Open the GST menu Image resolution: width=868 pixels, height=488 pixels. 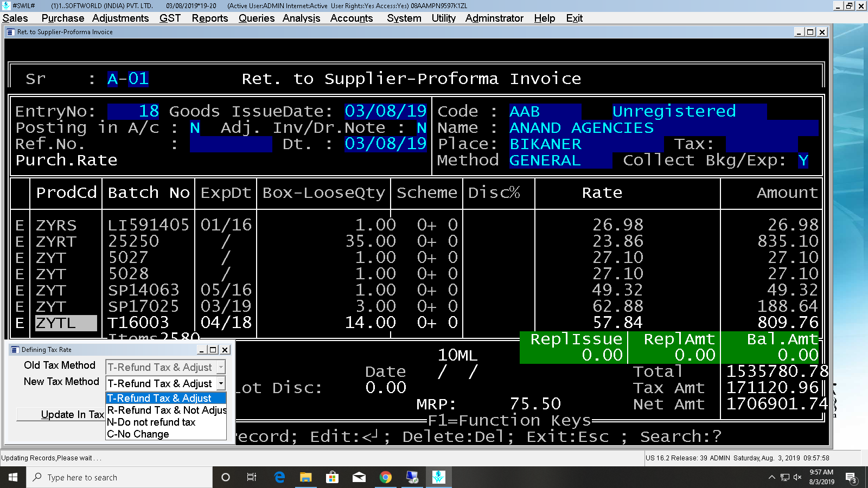click(170, 18)
